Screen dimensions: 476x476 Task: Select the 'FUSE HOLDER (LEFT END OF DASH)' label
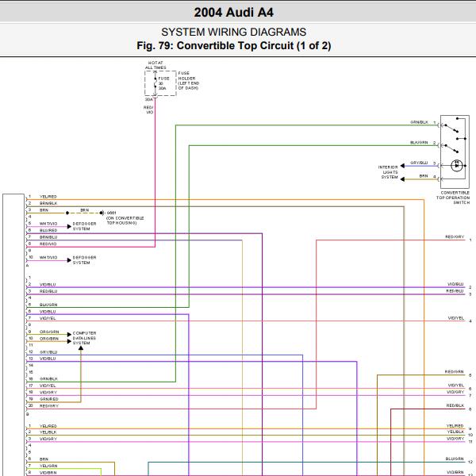tap(188, 80)
